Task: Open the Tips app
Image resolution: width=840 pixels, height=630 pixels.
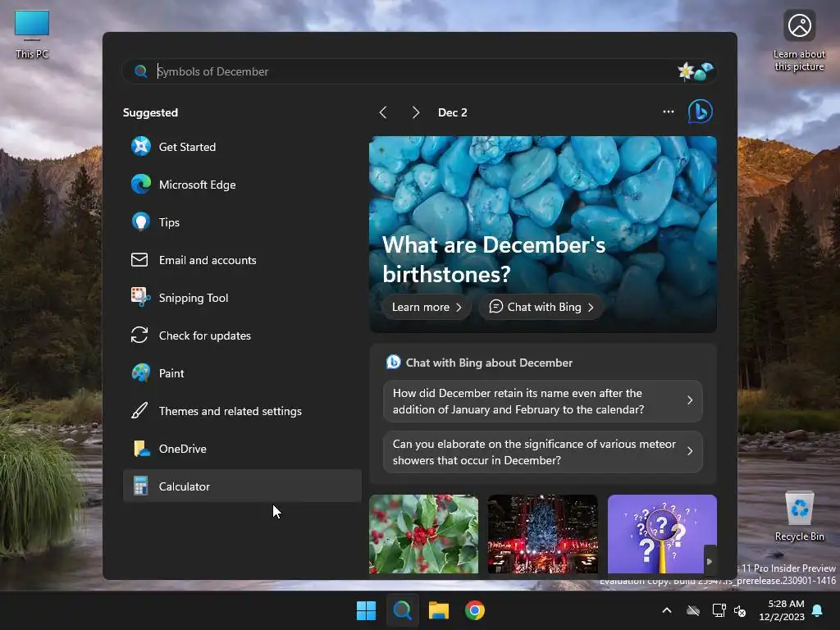Action: click(x=242, y=222)
